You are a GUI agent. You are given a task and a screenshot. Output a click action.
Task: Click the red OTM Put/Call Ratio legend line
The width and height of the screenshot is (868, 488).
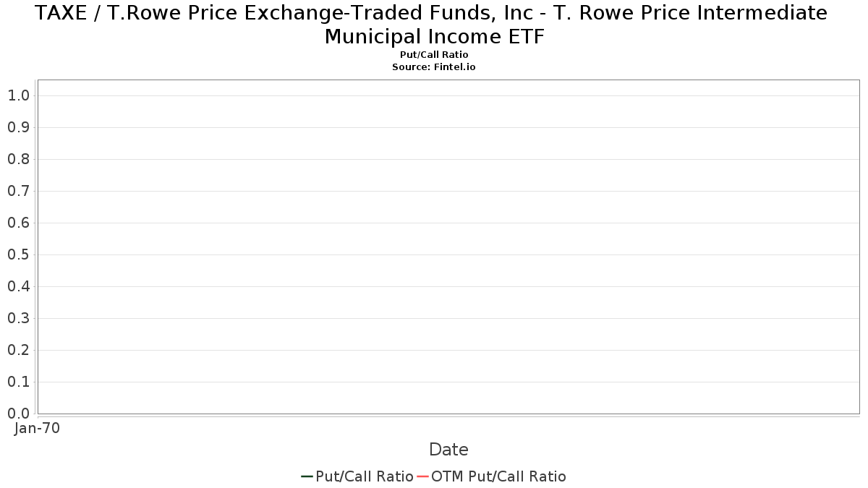[x=422, y=476]
